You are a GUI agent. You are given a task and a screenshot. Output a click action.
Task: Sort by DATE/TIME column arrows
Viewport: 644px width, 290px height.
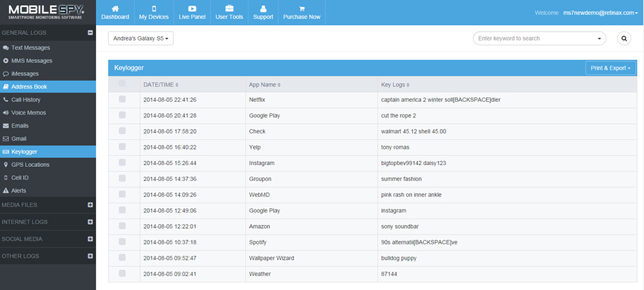coord(177,85)
